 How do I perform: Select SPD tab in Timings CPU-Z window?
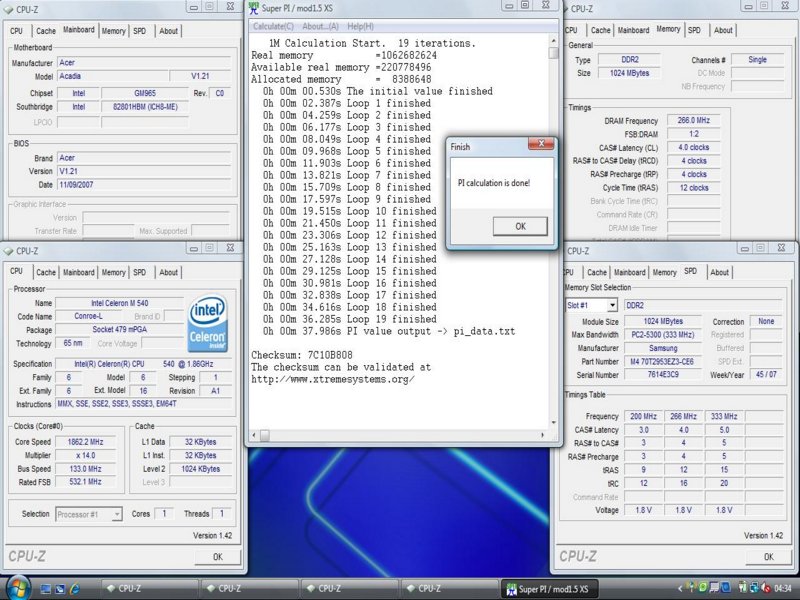pos(694,31)
